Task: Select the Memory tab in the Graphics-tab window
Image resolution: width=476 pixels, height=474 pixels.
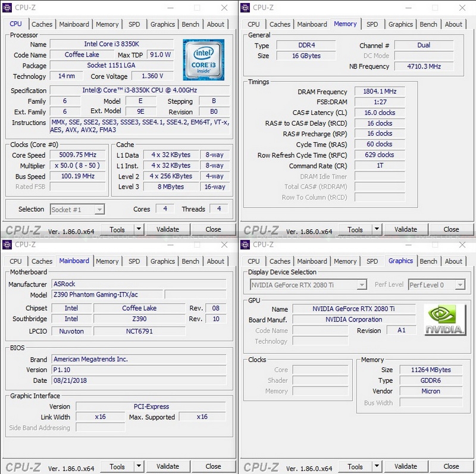Action: [x=345, y=261]
